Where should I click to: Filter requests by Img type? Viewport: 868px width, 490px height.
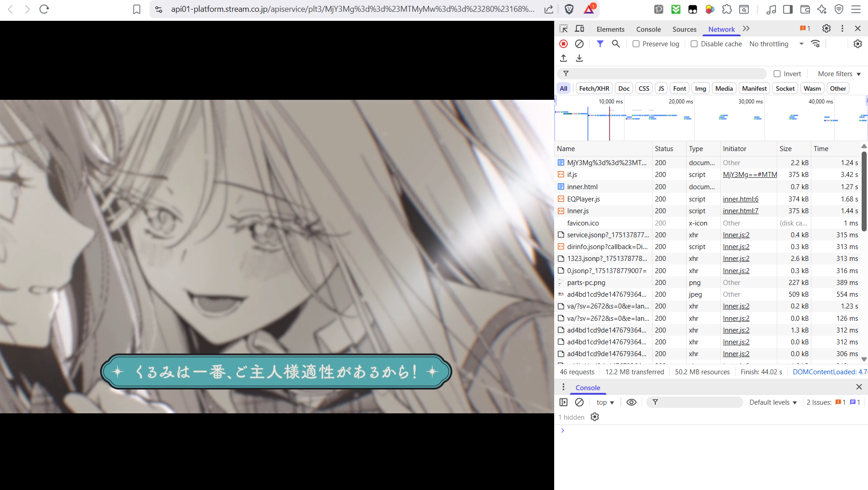[x=700, y=88]
